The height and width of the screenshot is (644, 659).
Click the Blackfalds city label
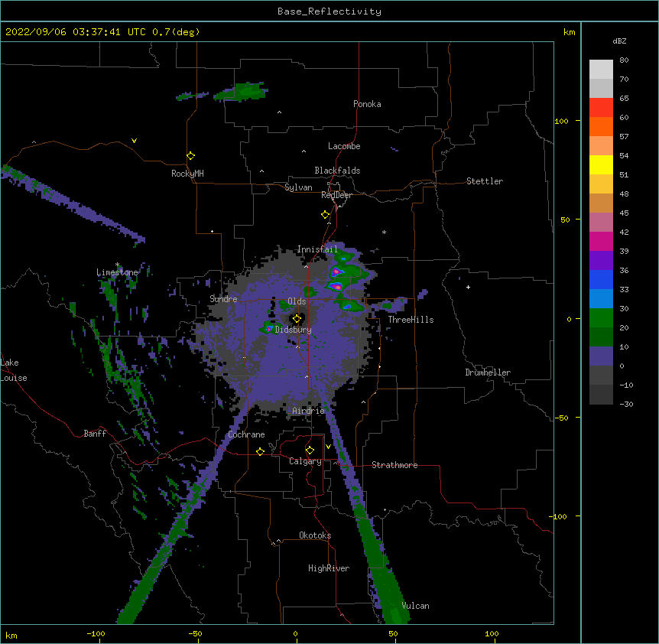(x=337, y=171)
